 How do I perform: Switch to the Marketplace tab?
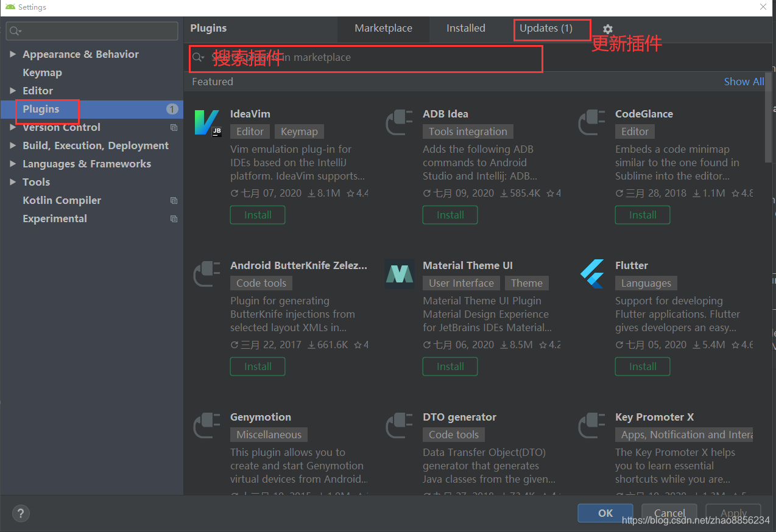click(383, 28)
